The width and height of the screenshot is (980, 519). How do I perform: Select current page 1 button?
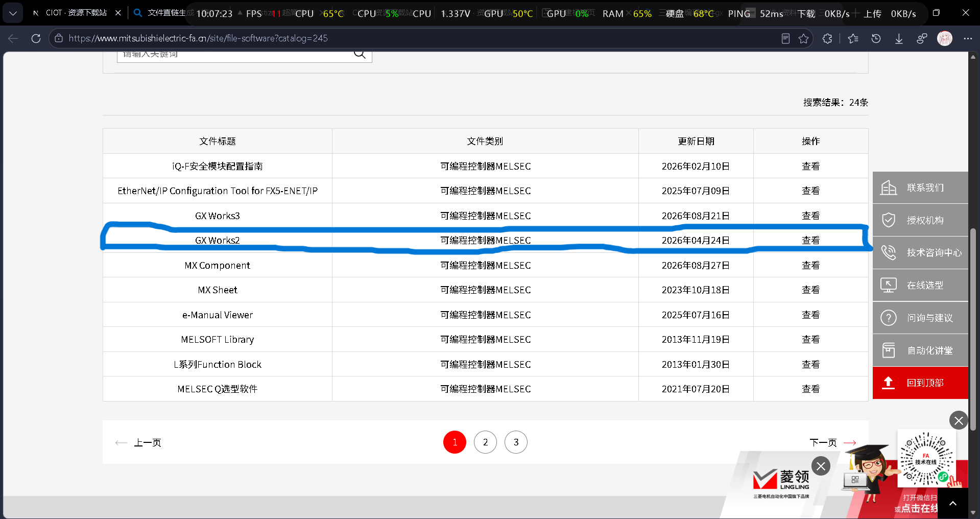click(455, 442)
